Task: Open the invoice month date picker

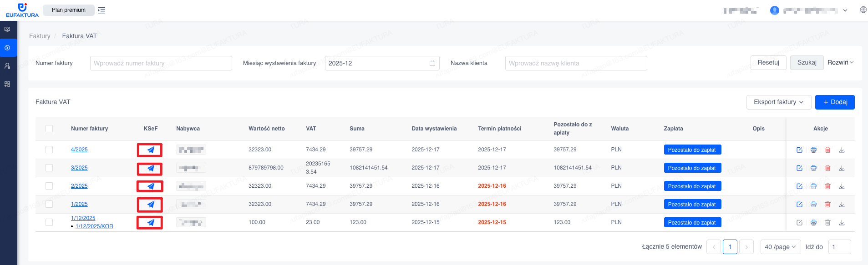Action: (x=382, y=63)
